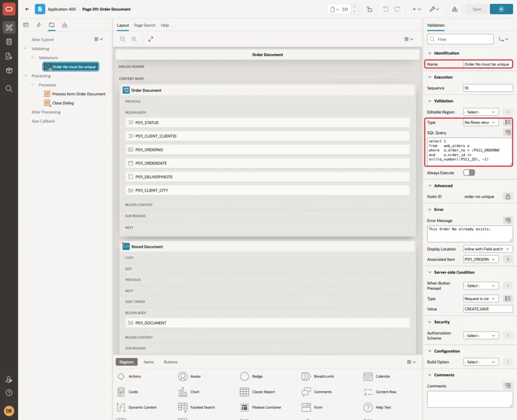The width and height of the screenshot is (517, 420).
Task: Switch to the Rendering tab icon
Action: point(26,25)
